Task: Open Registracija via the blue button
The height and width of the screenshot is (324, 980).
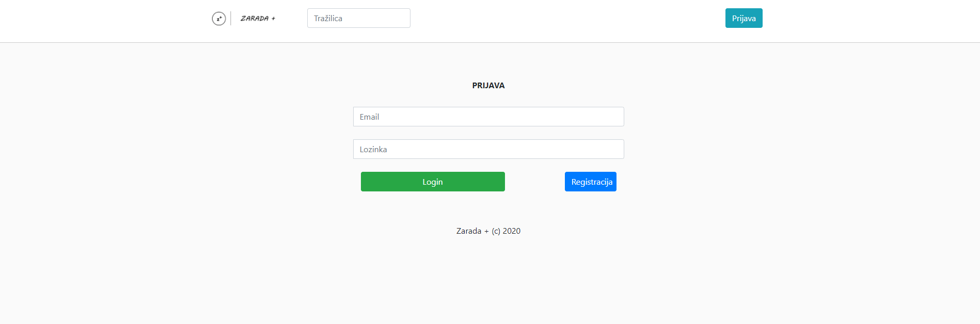Action: (x=590, y=182)
